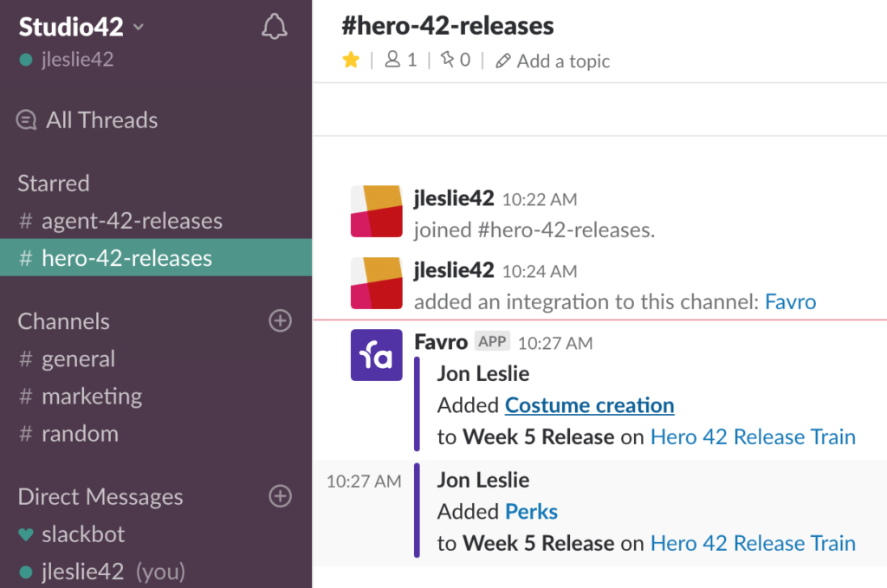Screen dimensions: 887x588
Task: Open the Favro integration link
Action: click(x=790, y=301)
